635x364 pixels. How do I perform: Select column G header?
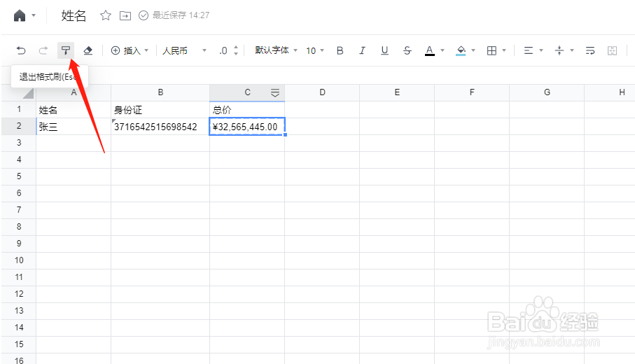coord(547,92)
